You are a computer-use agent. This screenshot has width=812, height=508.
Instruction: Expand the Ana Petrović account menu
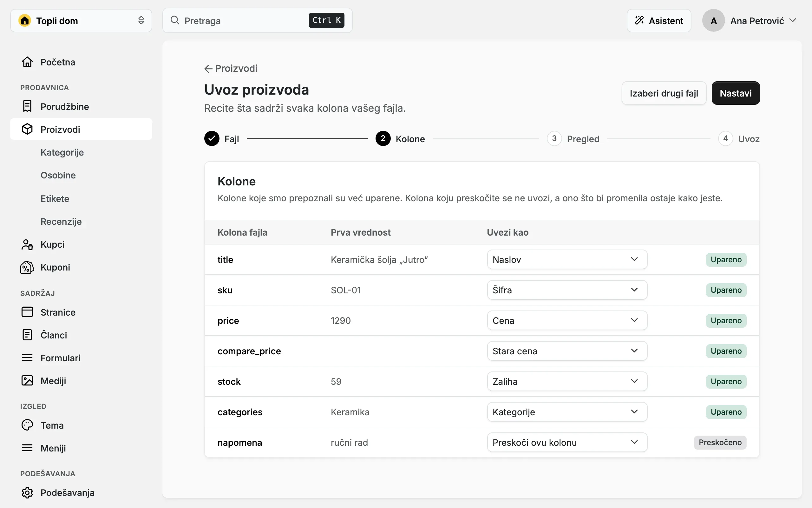pyautogui.click(x=749, y=21)
